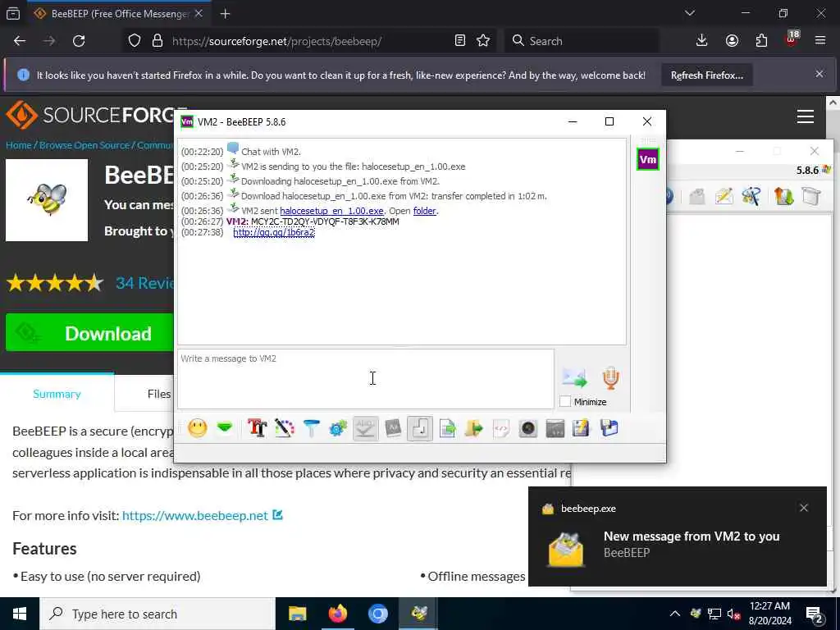Toggle the highlighted square note-style button in chat toolbar
The height and width of the screenshot is (630, 840).
pos(420,428)
